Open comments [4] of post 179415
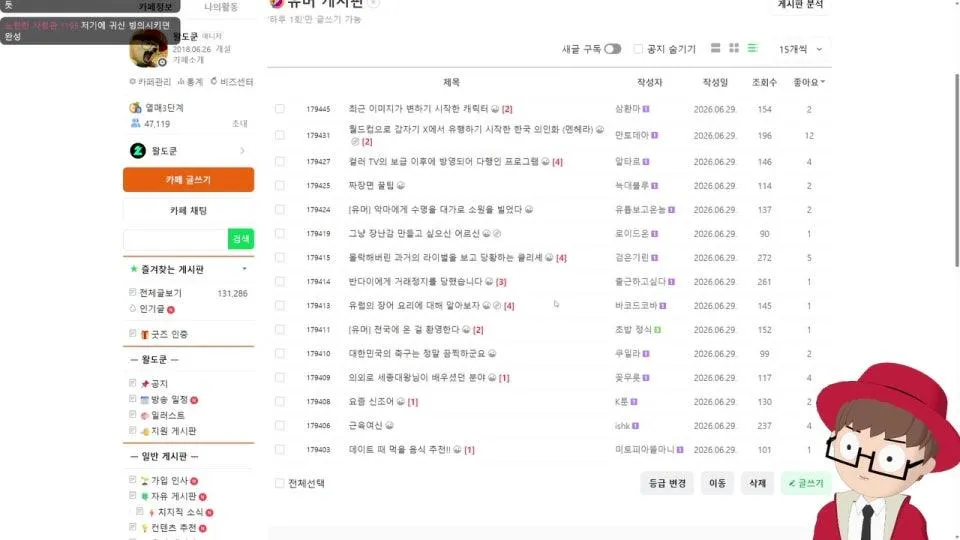 click(561, 258)
